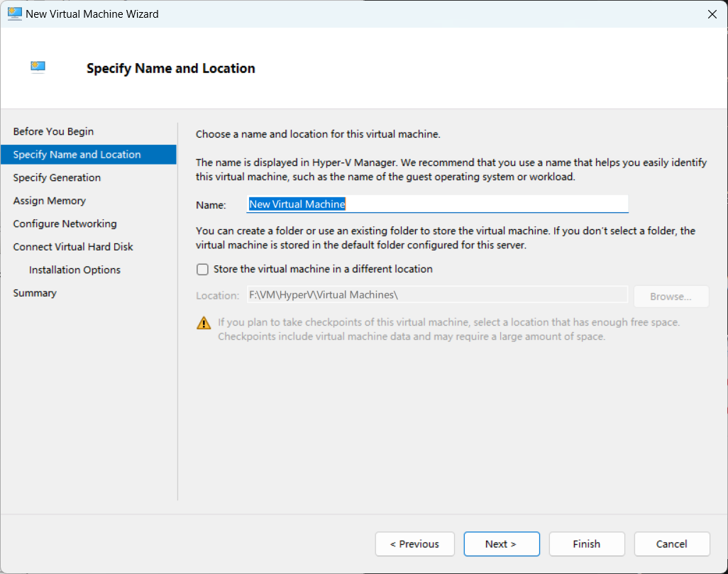Click 'Choose a name and location' text

318,134
